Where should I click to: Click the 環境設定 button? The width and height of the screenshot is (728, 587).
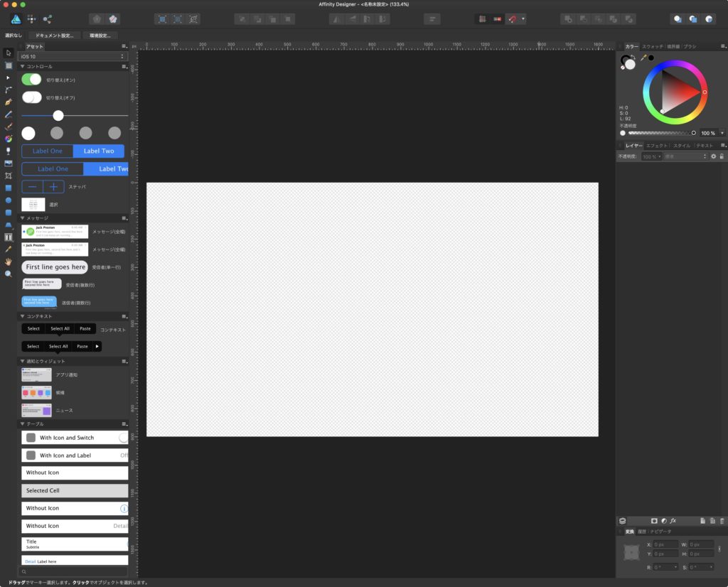100,36
